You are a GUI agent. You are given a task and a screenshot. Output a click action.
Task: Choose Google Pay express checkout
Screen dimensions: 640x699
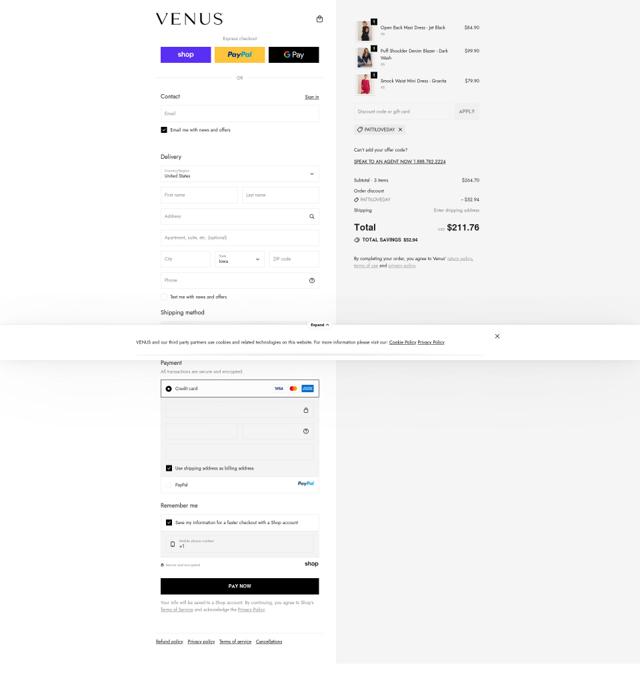click(294, 55)
